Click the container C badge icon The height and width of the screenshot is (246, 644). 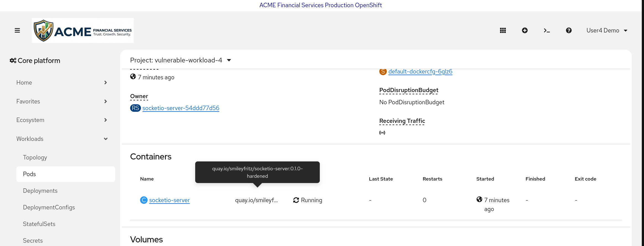144,200
